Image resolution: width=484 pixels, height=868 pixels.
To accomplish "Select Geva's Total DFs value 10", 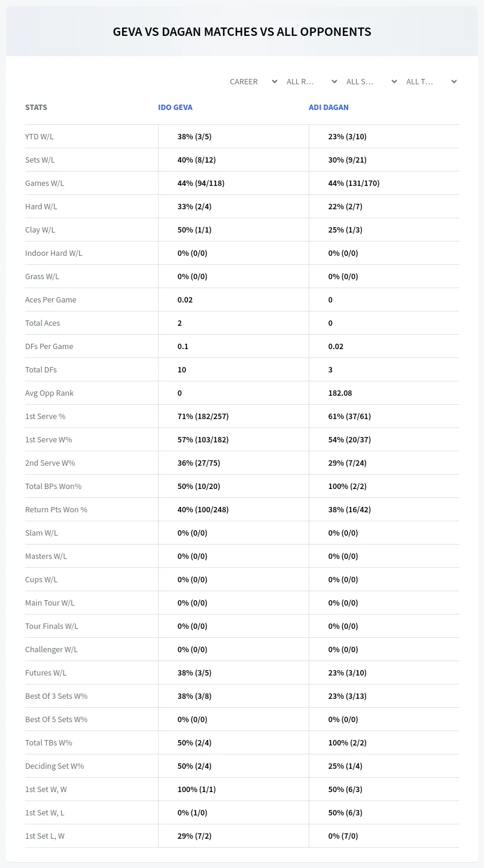I will pyautogui.click(x=182, y=369).
